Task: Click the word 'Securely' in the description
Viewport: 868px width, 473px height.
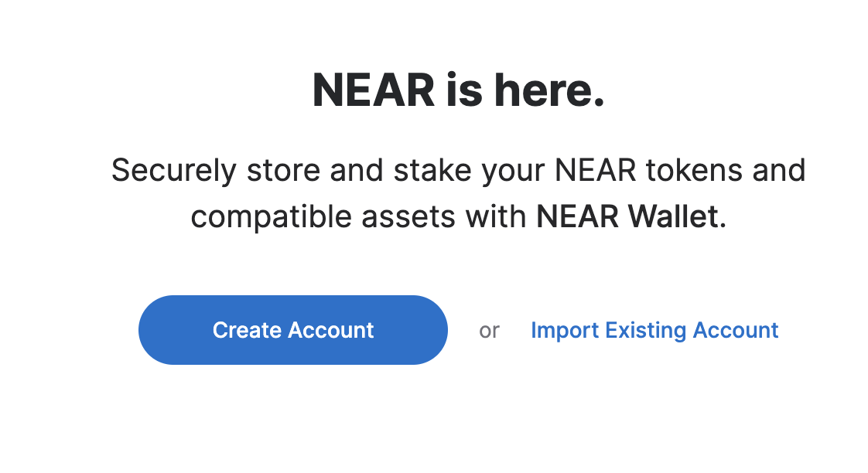Action: (174, 172)
